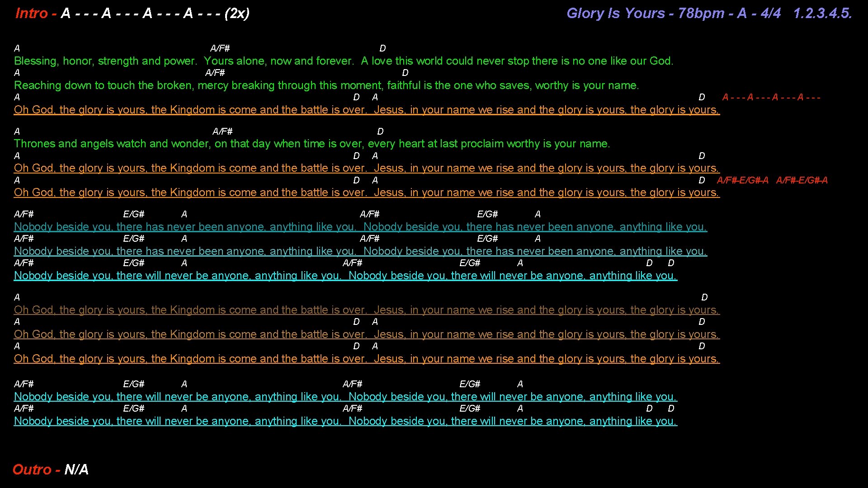
Task: Click the 'Outro - N/A' text
Action: pyautogui.click(x=51, y=469)
